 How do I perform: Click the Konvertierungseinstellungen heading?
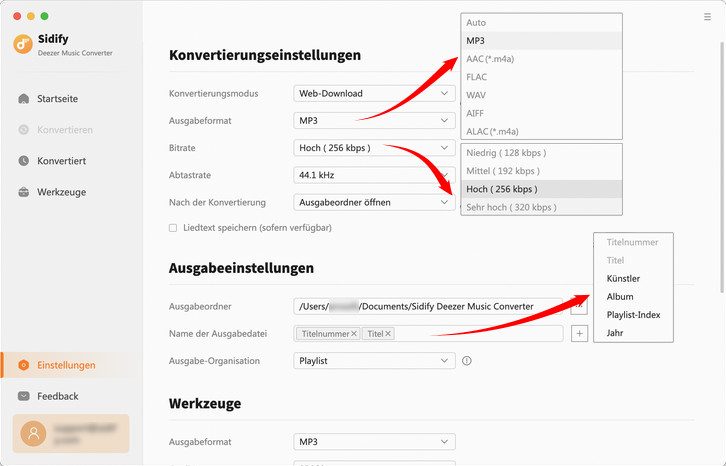tap(265, 55)
